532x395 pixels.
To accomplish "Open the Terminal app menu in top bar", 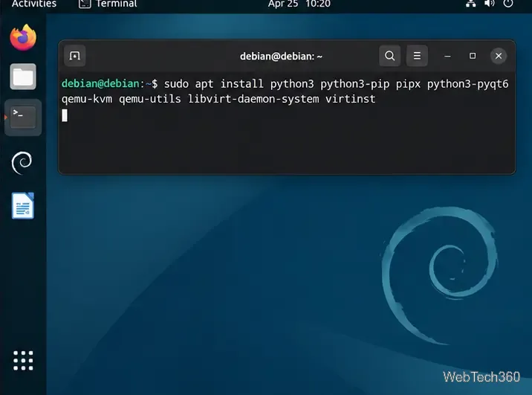I will [108, 4].
